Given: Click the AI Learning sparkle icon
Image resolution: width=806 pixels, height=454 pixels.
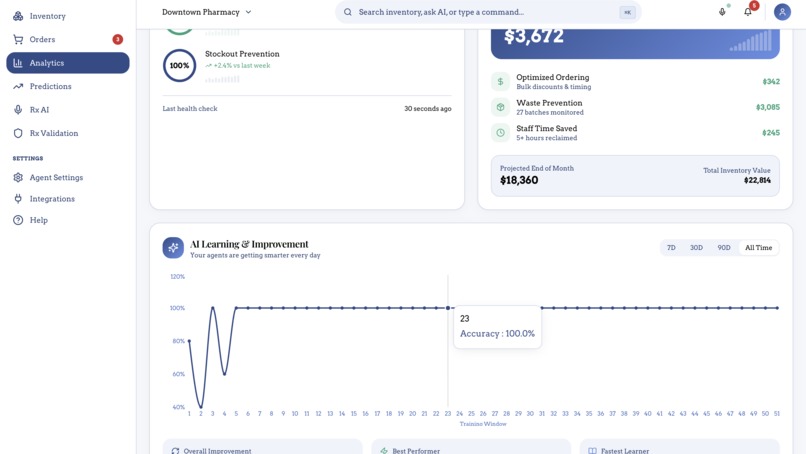Looking at the screenshot, I should click(x=173, y=248).
